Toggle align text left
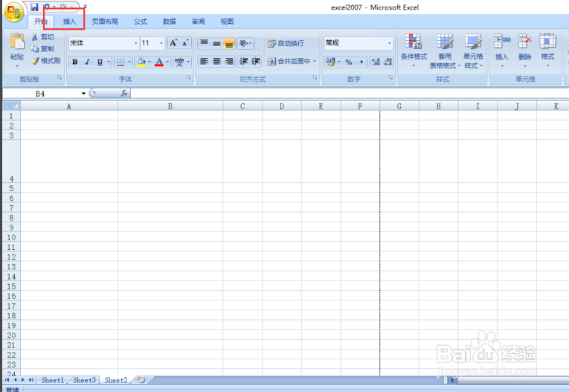The image size is (569, 392). 205,61
